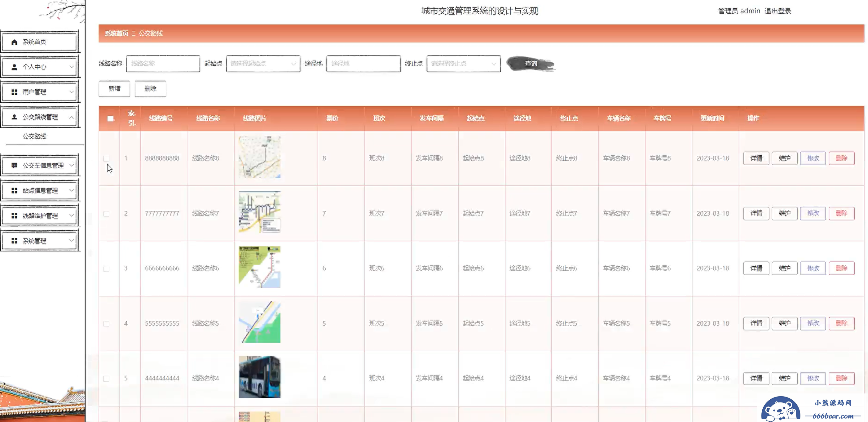
Task: Select the 公交路线 submenu item
Action: coord(34,136)
